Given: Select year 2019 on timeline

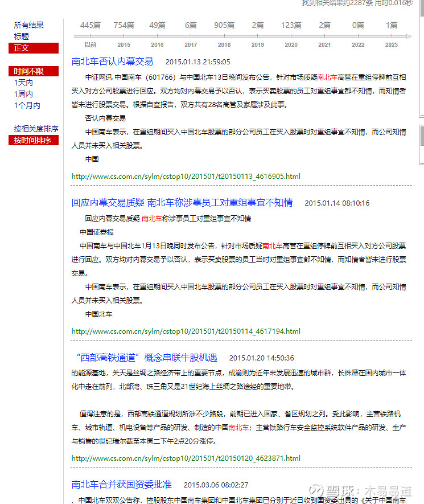Looking at the screenshot, I should click(x=258, y=44).
